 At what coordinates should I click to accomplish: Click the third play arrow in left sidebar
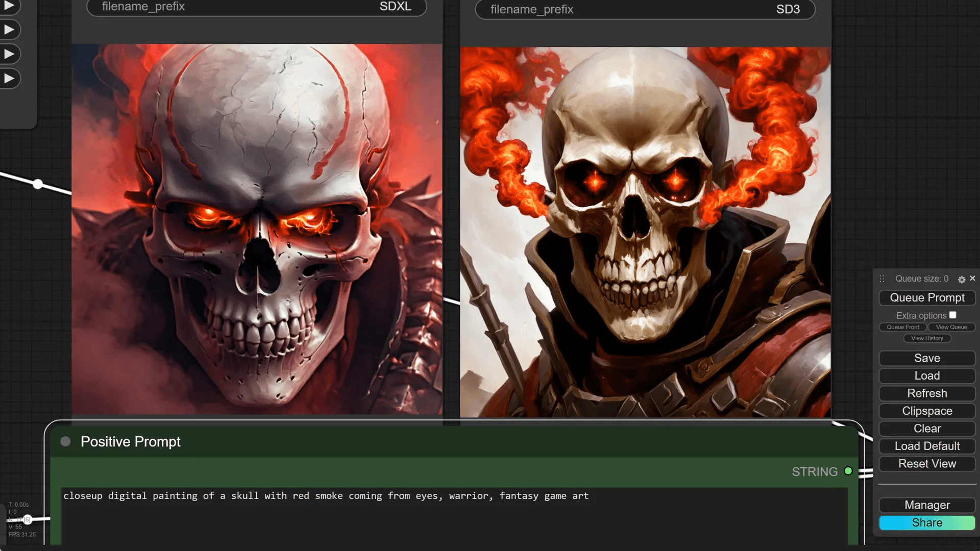9,54
